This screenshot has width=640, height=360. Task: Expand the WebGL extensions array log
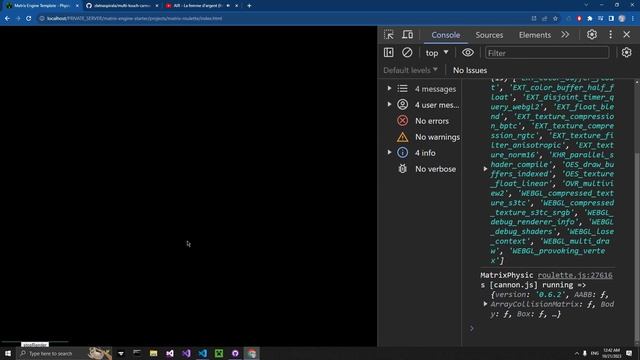[x=485, y=169]
